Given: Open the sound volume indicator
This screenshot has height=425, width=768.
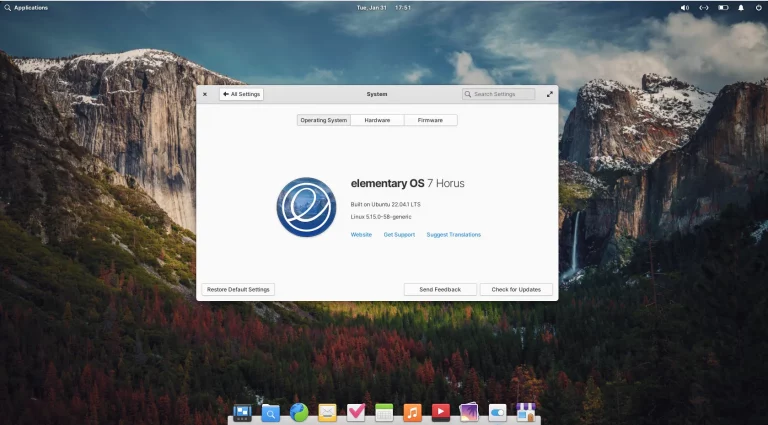Looking at the screenshot, I should 685,7.
